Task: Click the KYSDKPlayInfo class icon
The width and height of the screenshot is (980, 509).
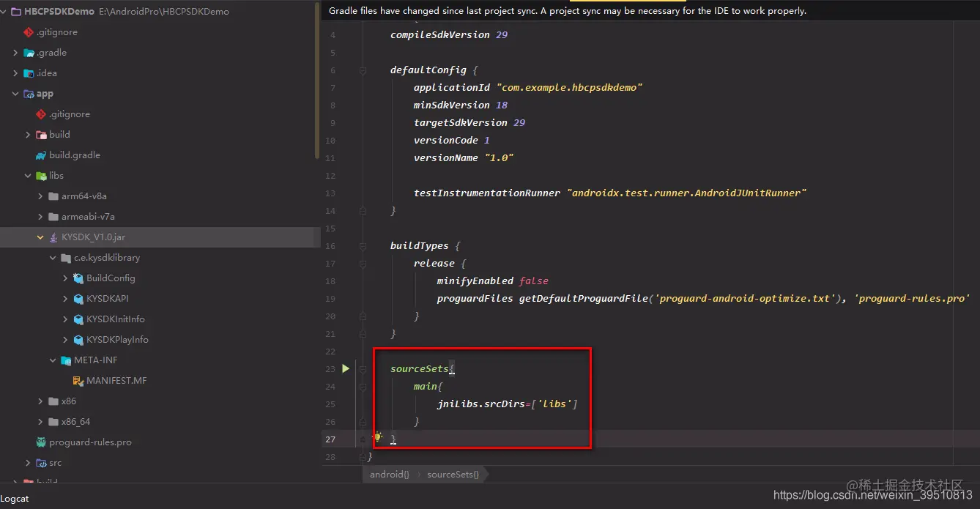Action: tap(78, 340)
